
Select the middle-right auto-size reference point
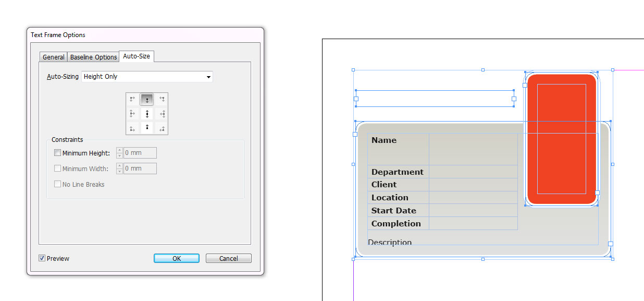pyautogui.click(x=162, y=114)
